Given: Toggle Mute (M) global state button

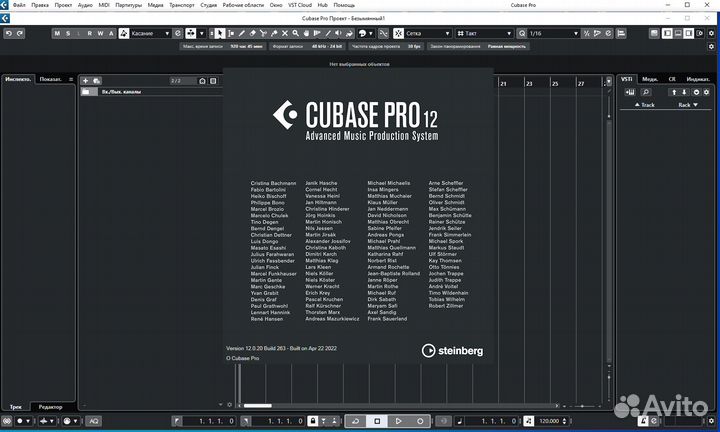Looking at the screenshot, I should click(57, 34).
